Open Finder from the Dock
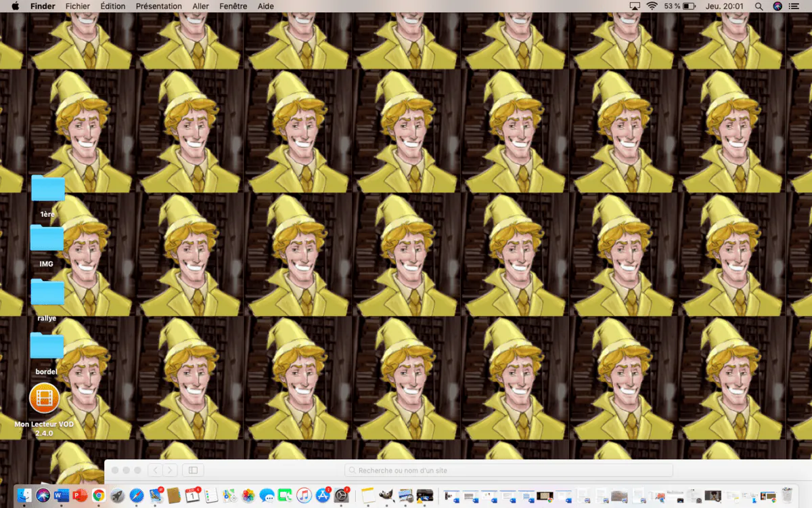 [x=24, y=496]
